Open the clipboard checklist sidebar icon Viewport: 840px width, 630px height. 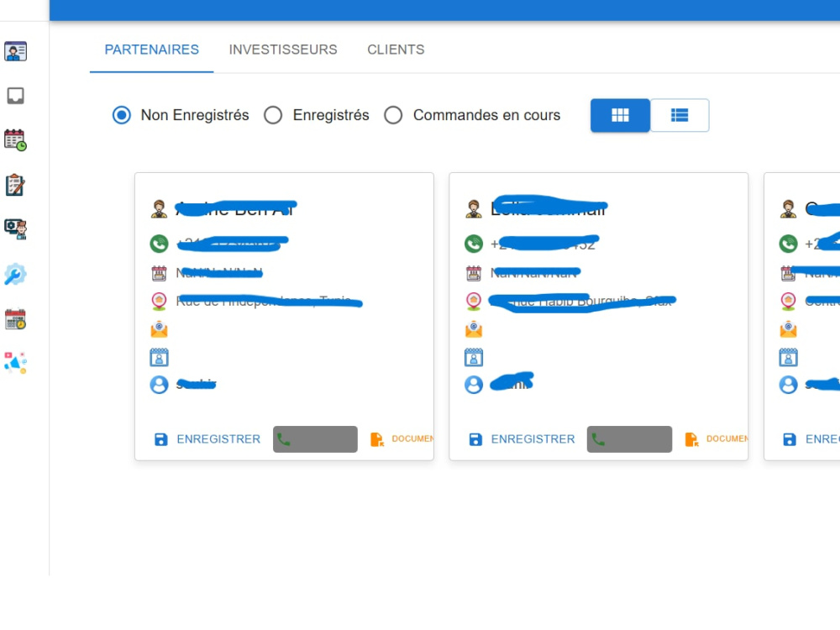(x=15, y=185)
